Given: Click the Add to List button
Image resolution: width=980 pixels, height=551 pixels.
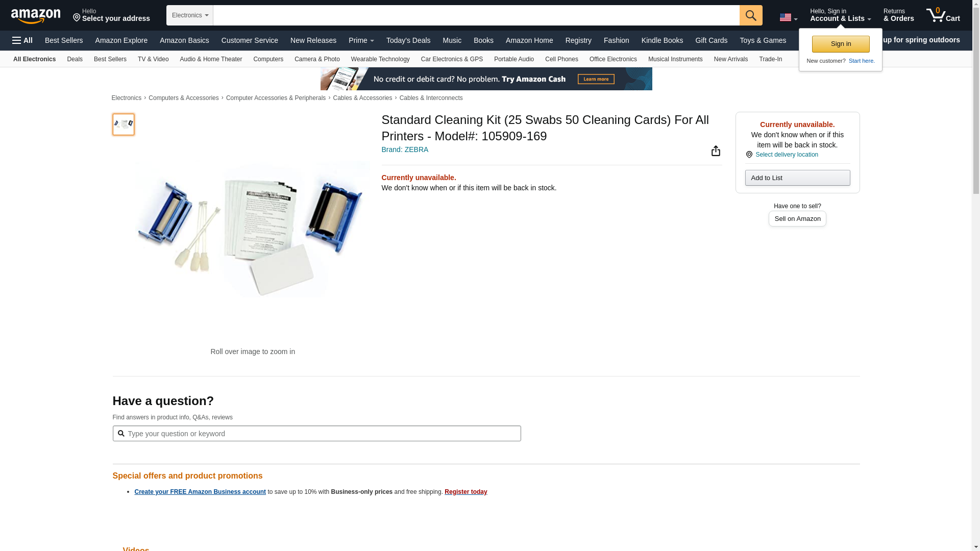Looking at the screenshot, I should 797,178.
